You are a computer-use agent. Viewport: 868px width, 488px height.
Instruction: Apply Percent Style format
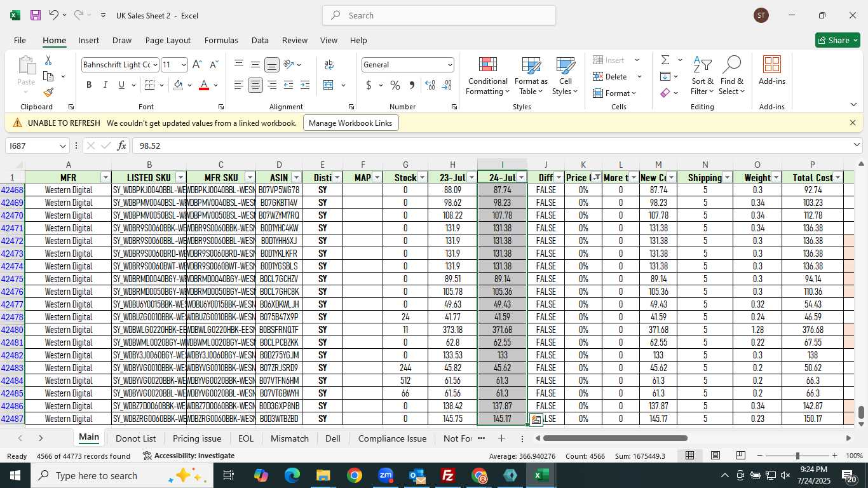(395, 85)
